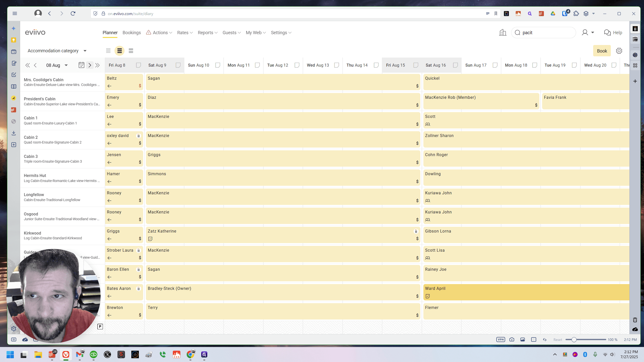
Task: Open the property building icon
Action: (x=503, y=33)
